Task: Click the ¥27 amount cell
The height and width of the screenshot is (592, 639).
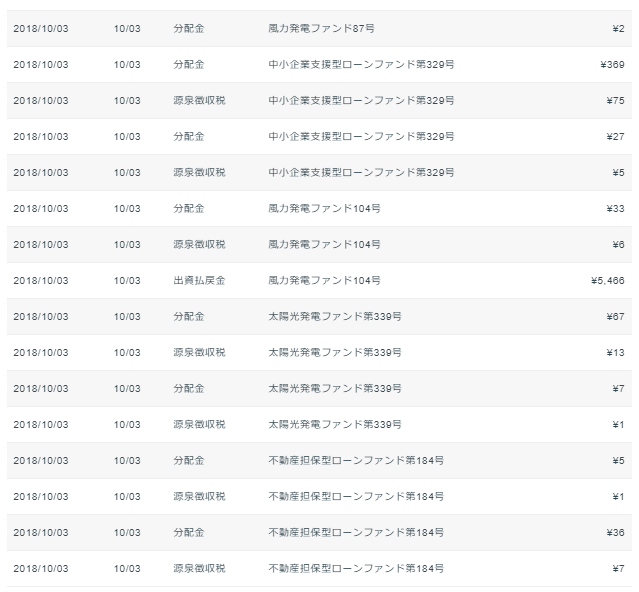Action: point(615,136)
